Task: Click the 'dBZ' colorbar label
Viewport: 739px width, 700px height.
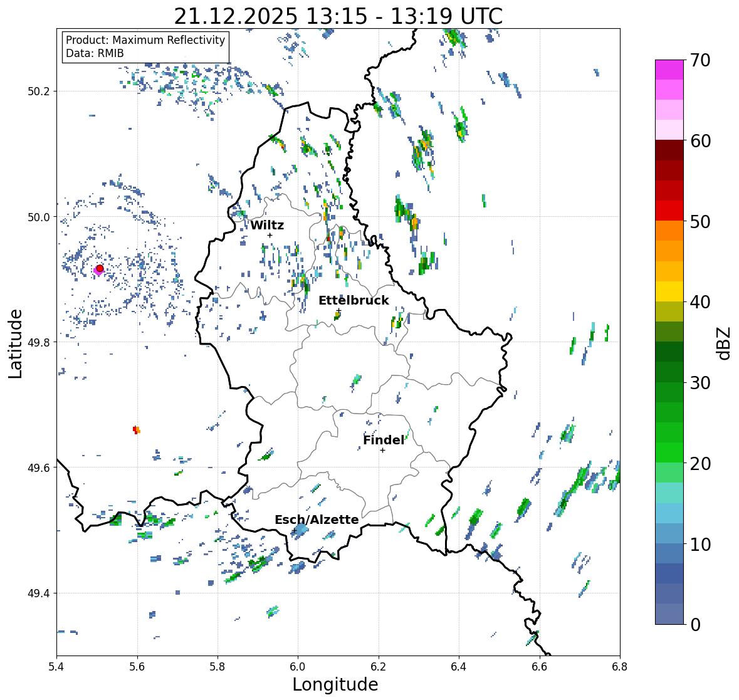Action: (x=724, y=343)
